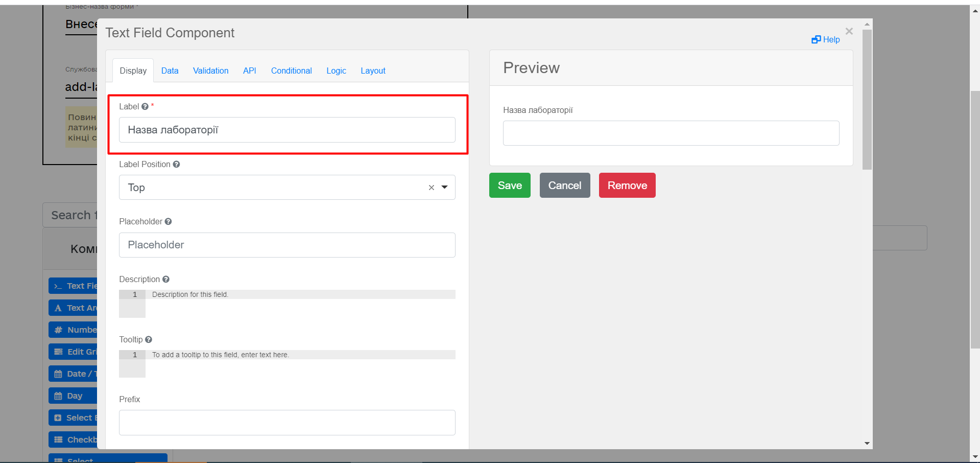Switch to the Data tab

[x=170, y=71]
